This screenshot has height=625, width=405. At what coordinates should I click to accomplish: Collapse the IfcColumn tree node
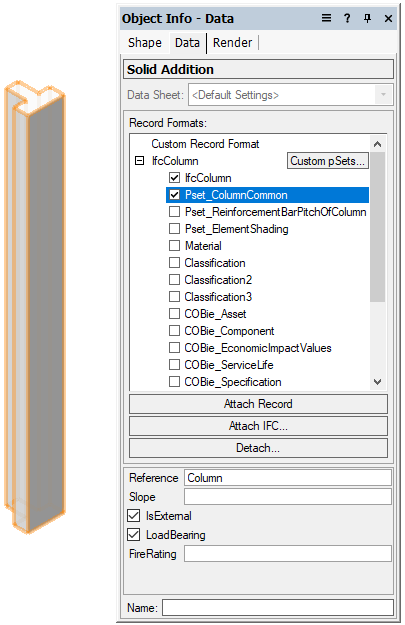(140, 161)
